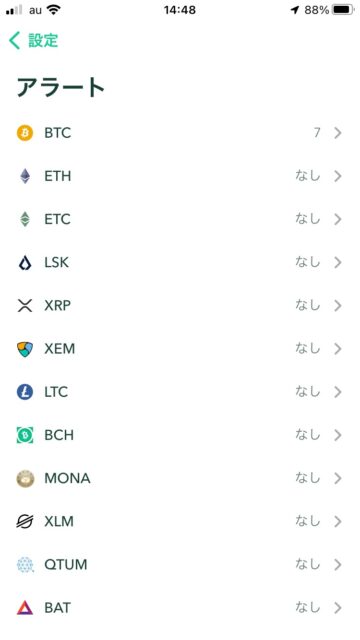Tap the 7 alert count for BTC
The image size is (360, 640).
[x=317, y=133]
